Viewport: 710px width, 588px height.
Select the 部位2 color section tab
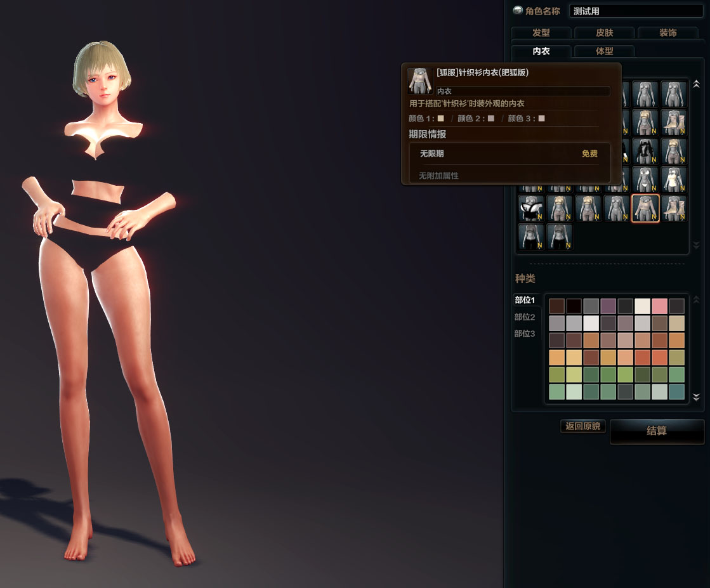tap(525, 317)
